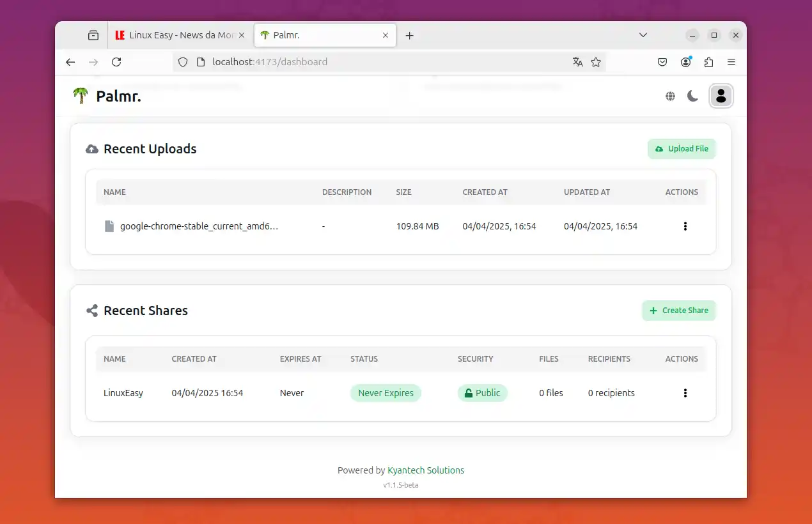Click the Firefox back arrow

pyautogui.click(x=71, y=62)
